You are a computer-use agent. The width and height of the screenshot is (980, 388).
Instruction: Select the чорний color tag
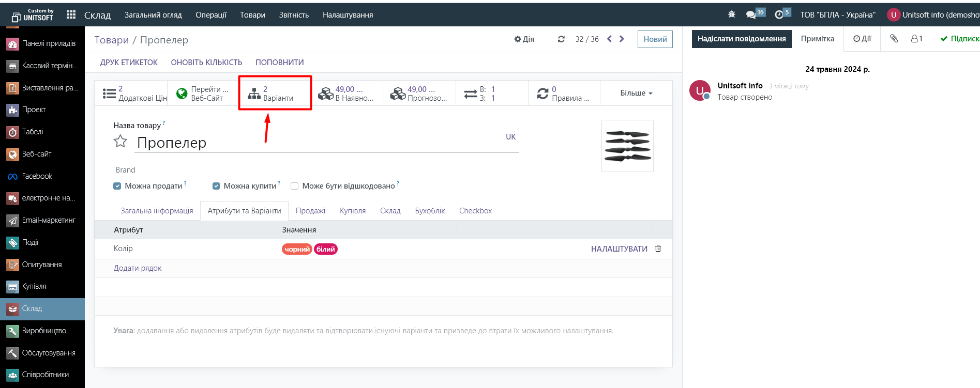[297, 249]
